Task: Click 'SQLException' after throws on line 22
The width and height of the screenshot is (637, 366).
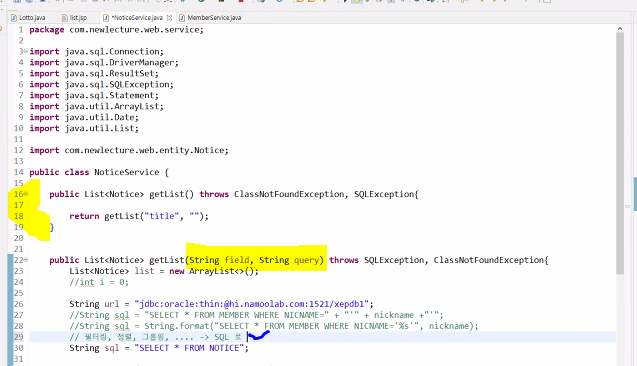Action: pyautogui.click(x=394, y=260)
